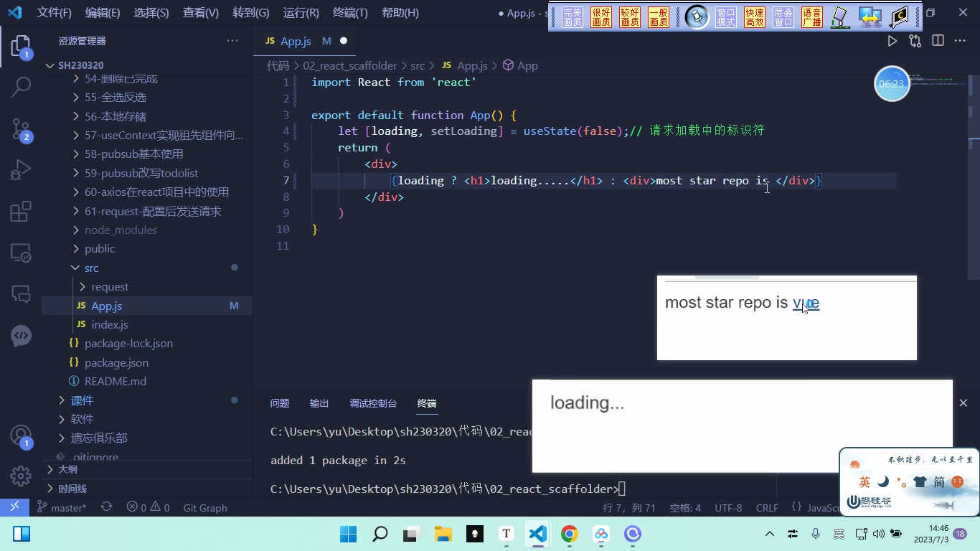Screen dimensions: 980x551
Task: Select 完美画质 quality in the recording toolbar
Action: coord(573,17)
